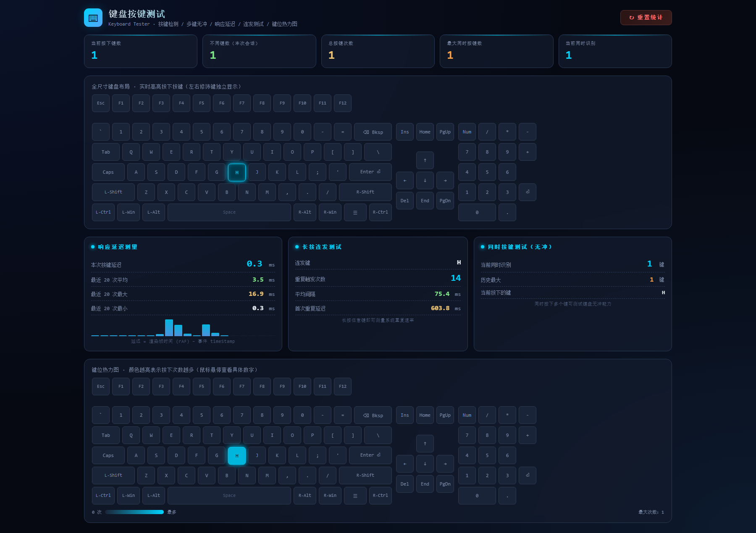Click the keyboard tester logo icon
This screenshot has height=533, width=756.
(93, 18)
